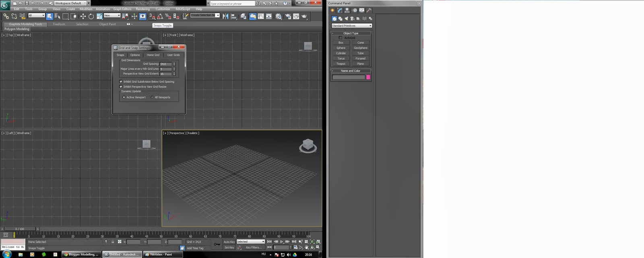Enable the AutoGrid checkbox
The width and height of the screenshot is (644, 258).
(341, 37)
